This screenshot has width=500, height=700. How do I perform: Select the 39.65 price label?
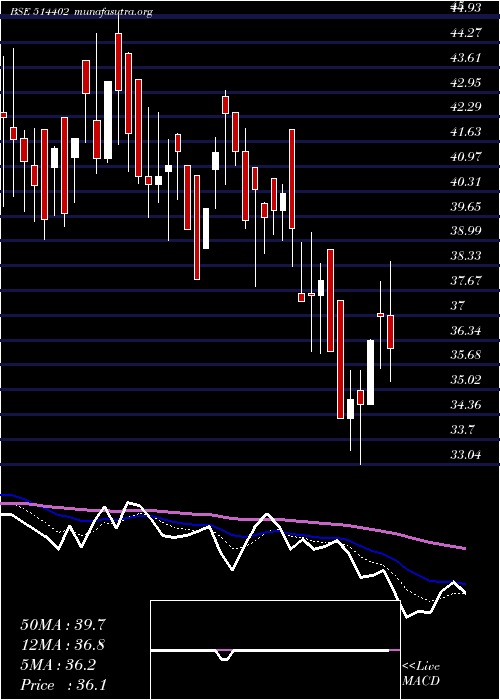pos(467,206)
